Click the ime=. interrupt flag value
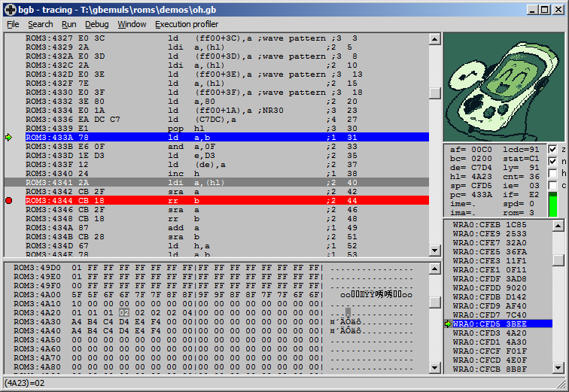This screenshot has width=569, height=392. [463, 204]
